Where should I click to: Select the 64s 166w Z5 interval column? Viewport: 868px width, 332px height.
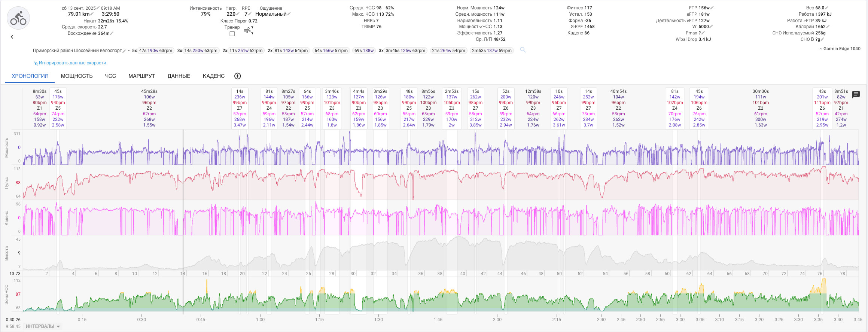coord(307,108)
